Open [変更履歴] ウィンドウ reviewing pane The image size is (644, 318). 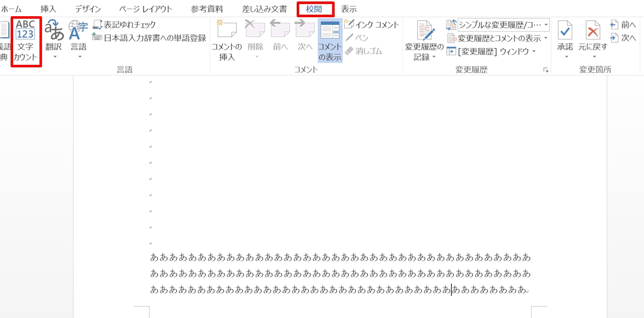click(x=491, y=51)
